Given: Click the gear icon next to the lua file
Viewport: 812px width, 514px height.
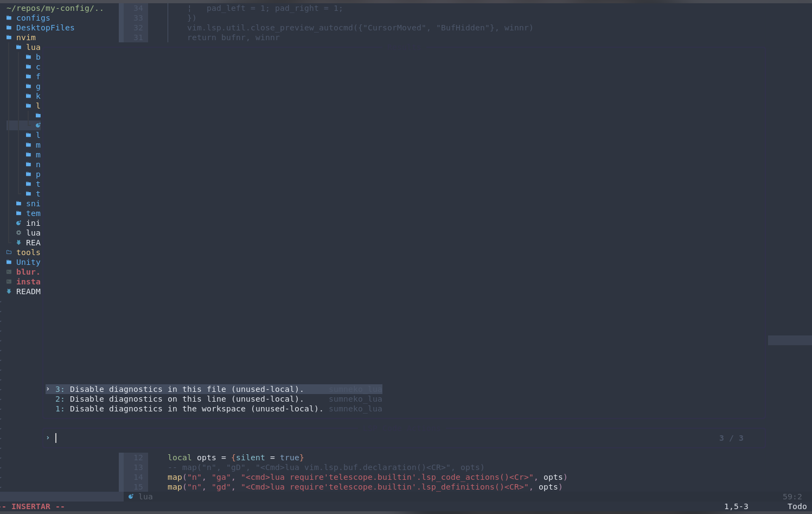Looking at the screenshot, I should (18, 232).
